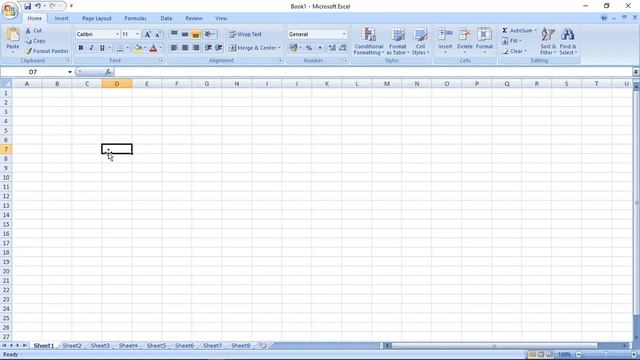Open Format as Table
This screenshot has width=640, height=360.
pyautogui.click(x=398, y=41)
